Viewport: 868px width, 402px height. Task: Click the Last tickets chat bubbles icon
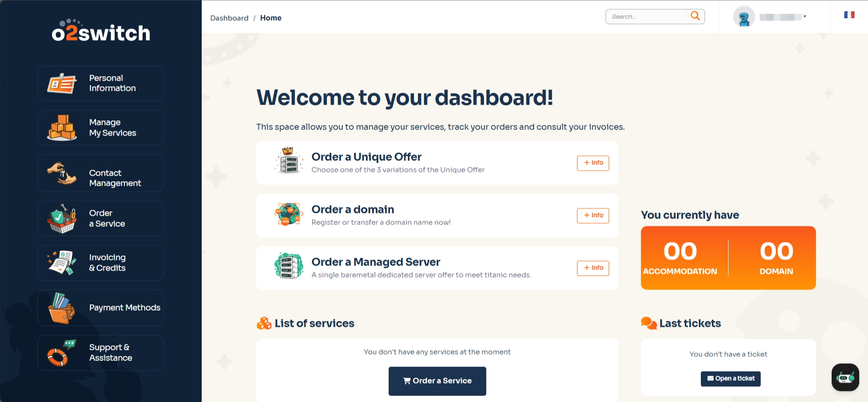649,323
